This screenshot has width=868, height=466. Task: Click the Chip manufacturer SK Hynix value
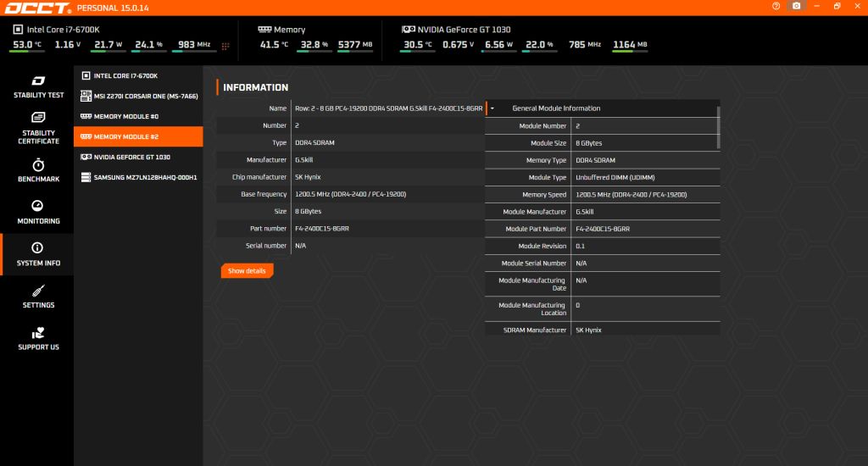[x=308, y=177]
